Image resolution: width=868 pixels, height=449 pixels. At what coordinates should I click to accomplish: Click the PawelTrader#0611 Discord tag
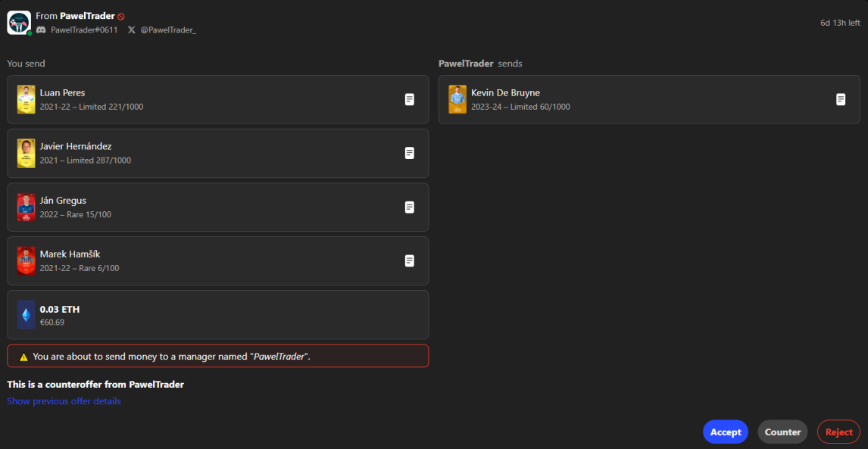(84, 30)
